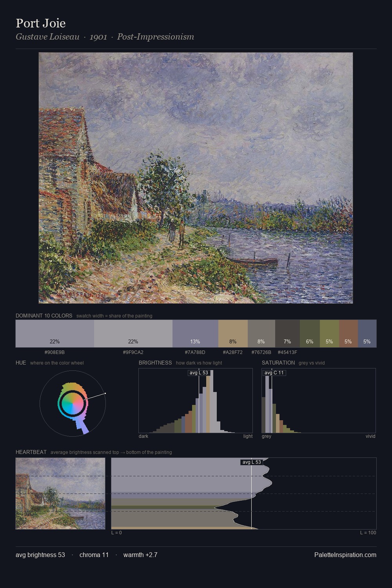Click the 'grey' axis label
Viewport: 392px width, 588px height.
[x=267, y=436]
